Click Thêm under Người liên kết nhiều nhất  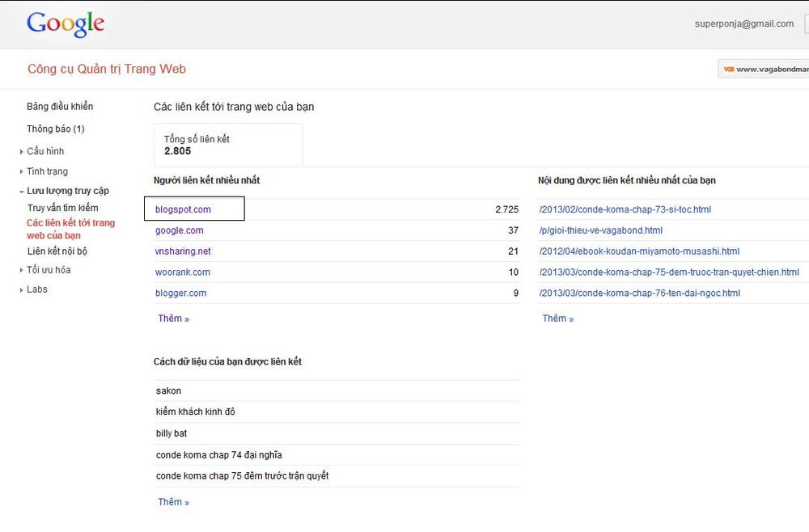174,319
